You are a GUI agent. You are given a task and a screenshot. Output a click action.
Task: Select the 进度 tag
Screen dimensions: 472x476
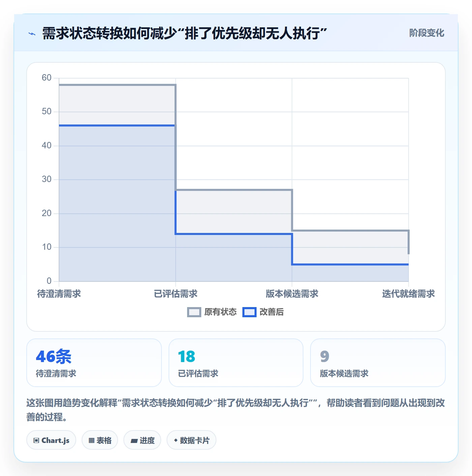point(142,440)
